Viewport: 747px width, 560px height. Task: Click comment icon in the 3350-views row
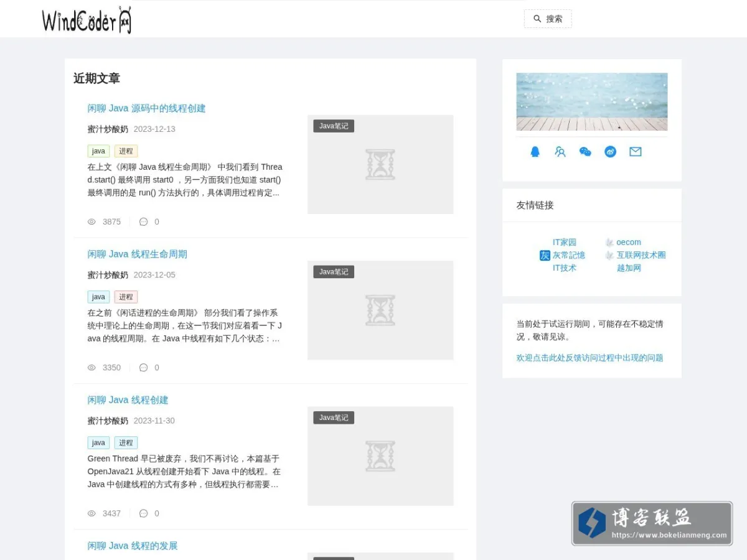tap(143, 368)
